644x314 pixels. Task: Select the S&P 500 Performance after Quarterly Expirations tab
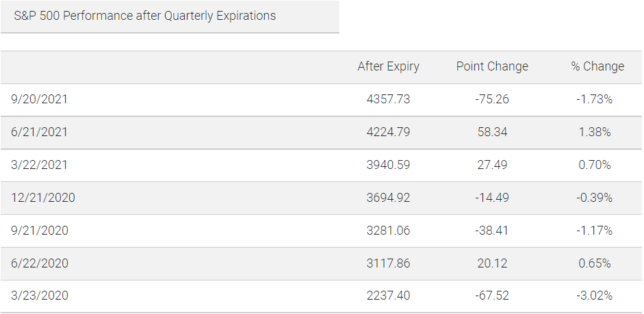(x=170, y=16)
